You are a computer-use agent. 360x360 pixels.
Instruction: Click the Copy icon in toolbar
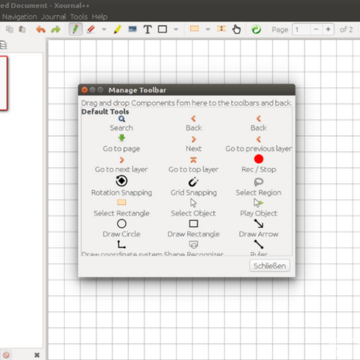click(x=10, y=29)
